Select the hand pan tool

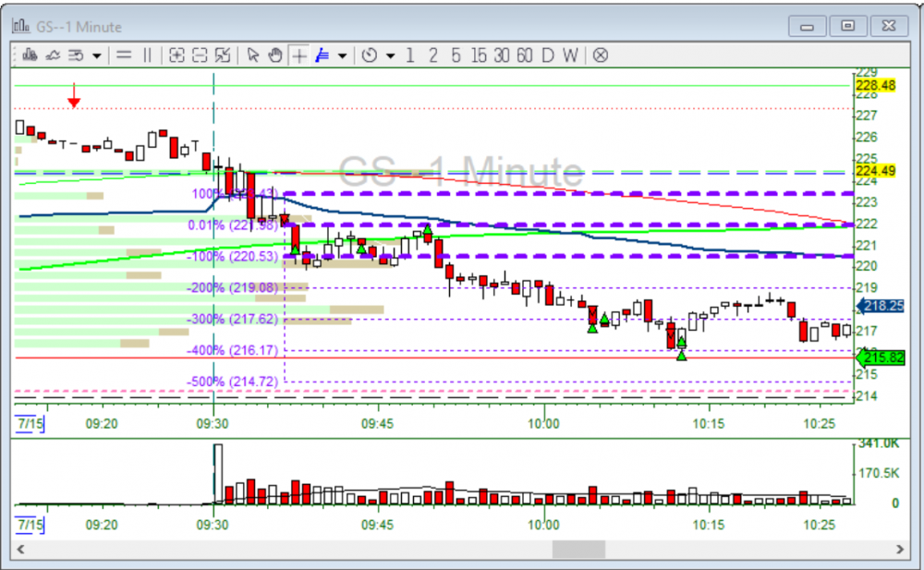(x=274, y=55)
